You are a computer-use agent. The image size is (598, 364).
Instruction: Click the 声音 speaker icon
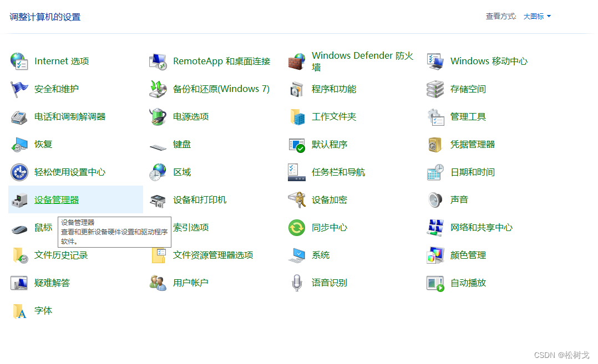[x=435, y=200]
